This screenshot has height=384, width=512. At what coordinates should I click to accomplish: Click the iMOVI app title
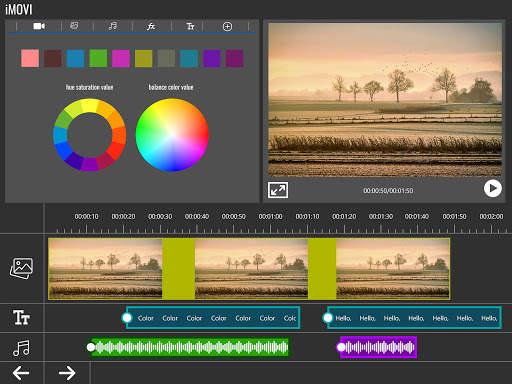coord(19,9)
